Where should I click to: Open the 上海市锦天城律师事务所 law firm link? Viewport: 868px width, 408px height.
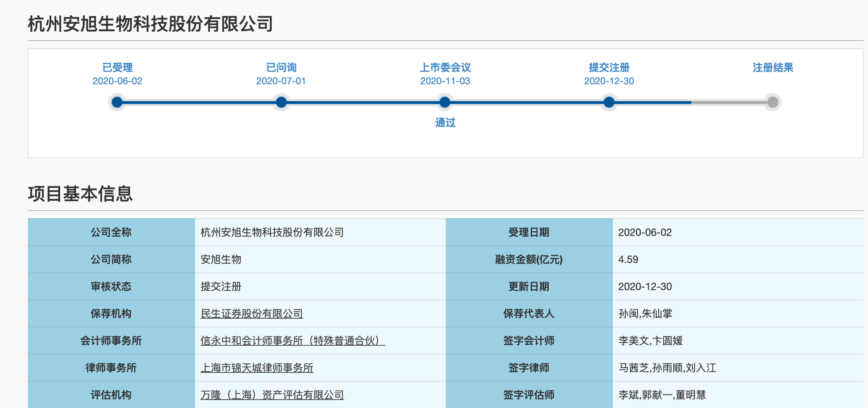coord(256,368)
